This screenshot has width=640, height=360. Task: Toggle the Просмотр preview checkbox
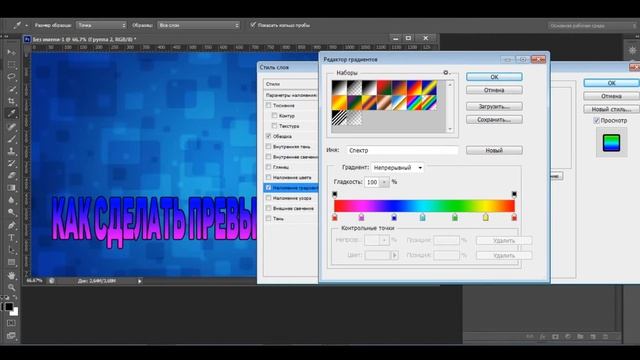[596, 120]
